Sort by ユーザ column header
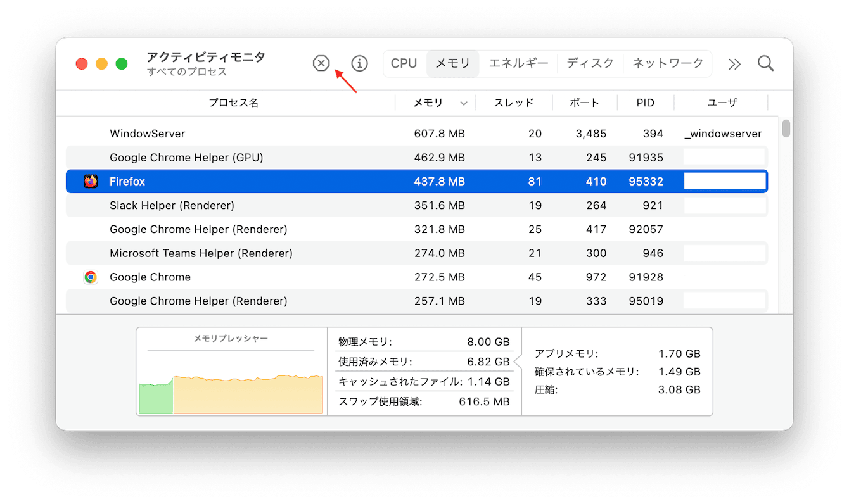Screen dimensions: 849x504 pyautogui.click(x=722, y=103)
